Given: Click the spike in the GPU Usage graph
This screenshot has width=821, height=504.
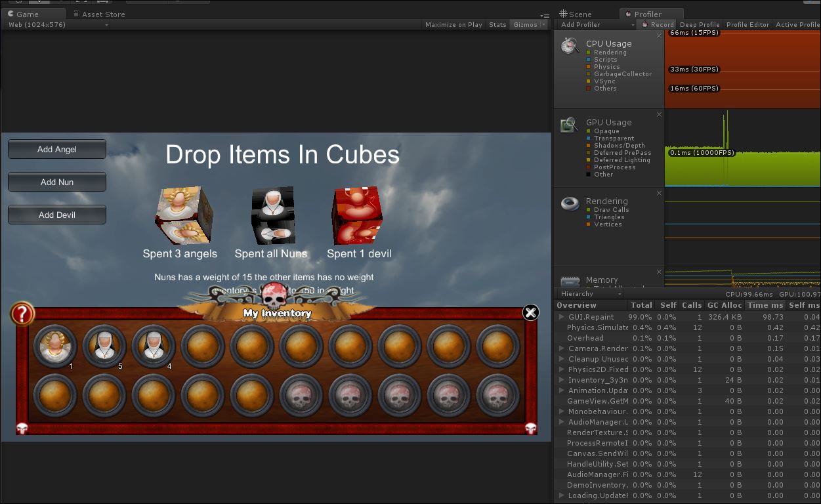Looking at the screenshot, I should [726, 131].
